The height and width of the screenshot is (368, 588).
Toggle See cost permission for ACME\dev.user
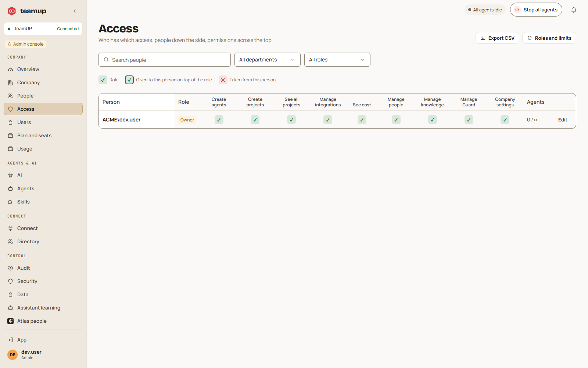point(362,120)
